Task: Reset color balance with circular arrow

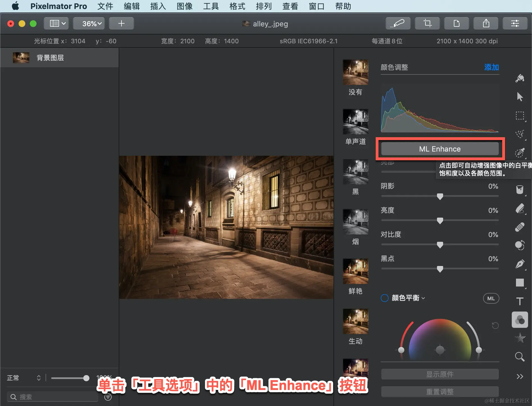Action: point(495,326)
